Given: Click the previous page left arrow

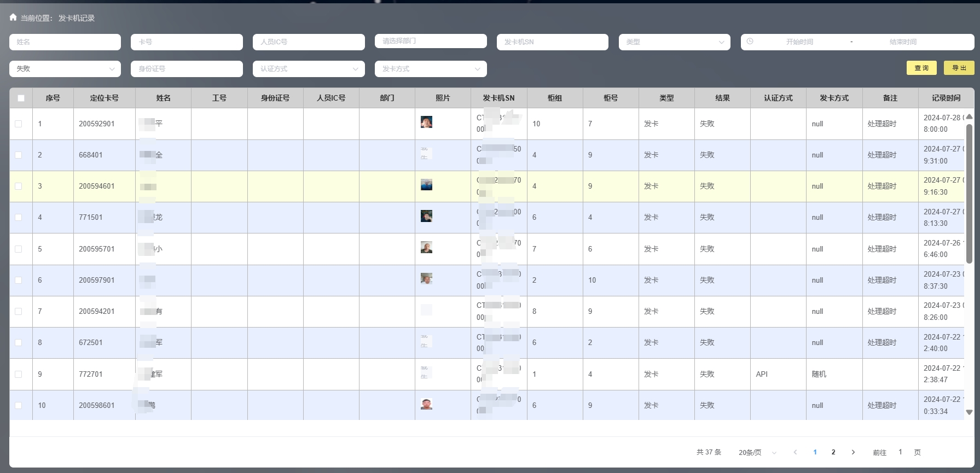Looking at the screenshot, I should (795, 452).
